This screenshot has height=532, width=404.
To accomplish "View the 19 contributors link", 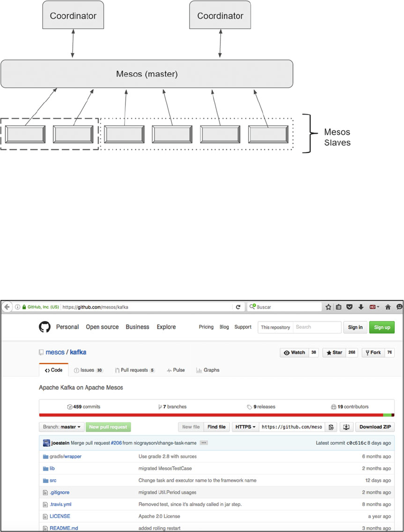I will 350,407.
